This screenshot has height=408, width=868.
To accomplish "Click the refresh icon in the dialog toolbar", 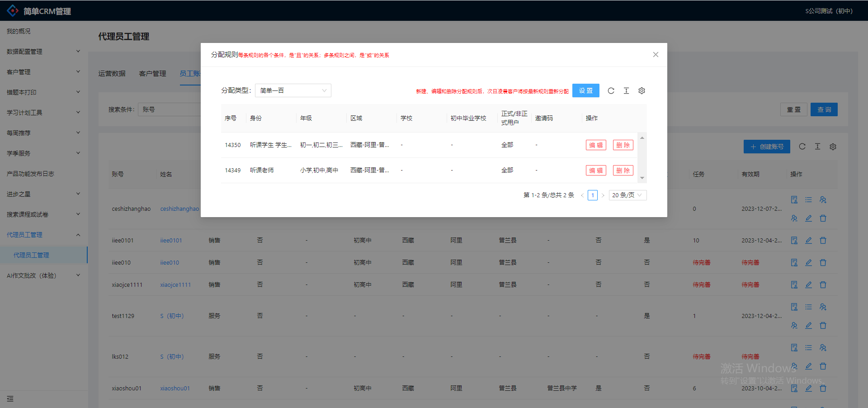I will pyautogui.click(x=611, y=91).
